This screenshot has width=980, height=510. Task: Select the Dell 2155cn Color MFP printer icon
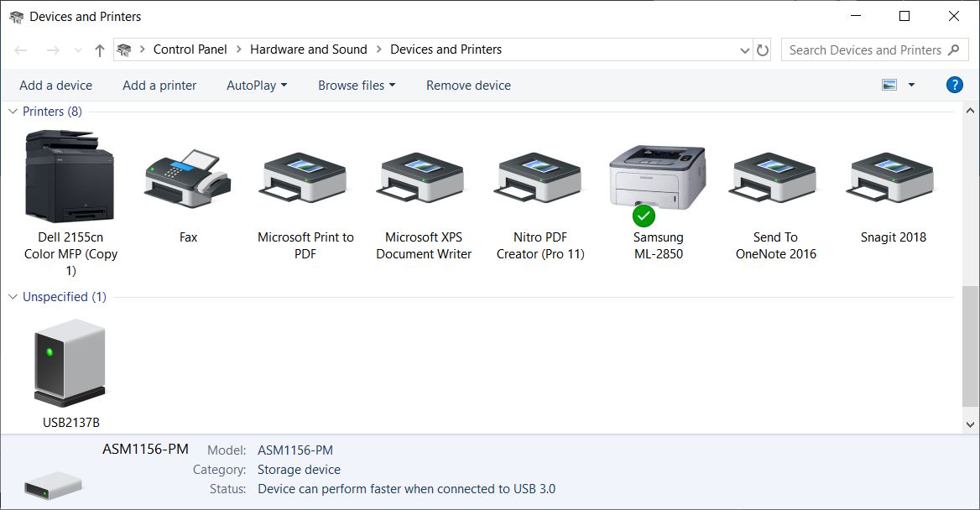point(70,176)
